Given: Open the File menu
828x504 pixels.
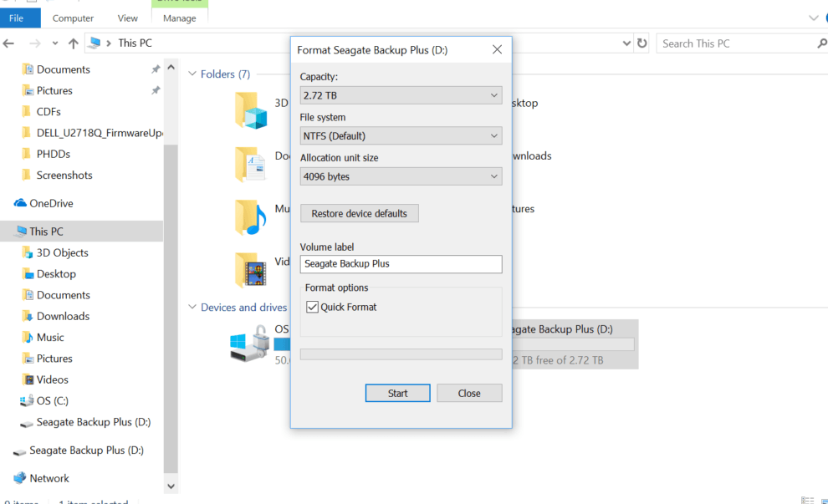Looking at the screenshot, I should pyautogui.click(x=20, y=18).
